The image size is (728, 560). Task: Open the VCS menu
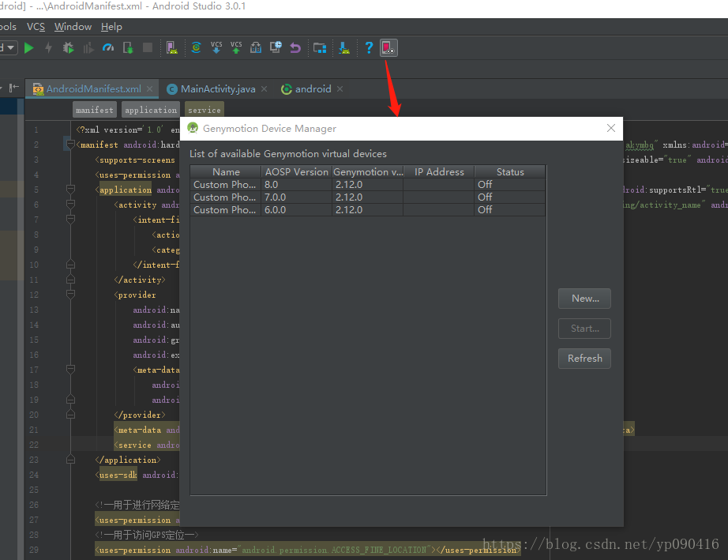coord(36,27)
